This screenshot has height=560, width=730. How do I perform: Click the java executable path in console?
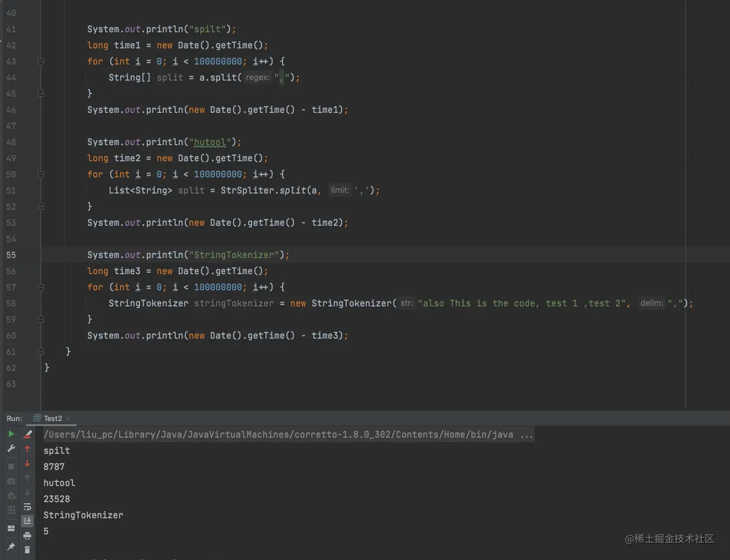pos(278,434)
